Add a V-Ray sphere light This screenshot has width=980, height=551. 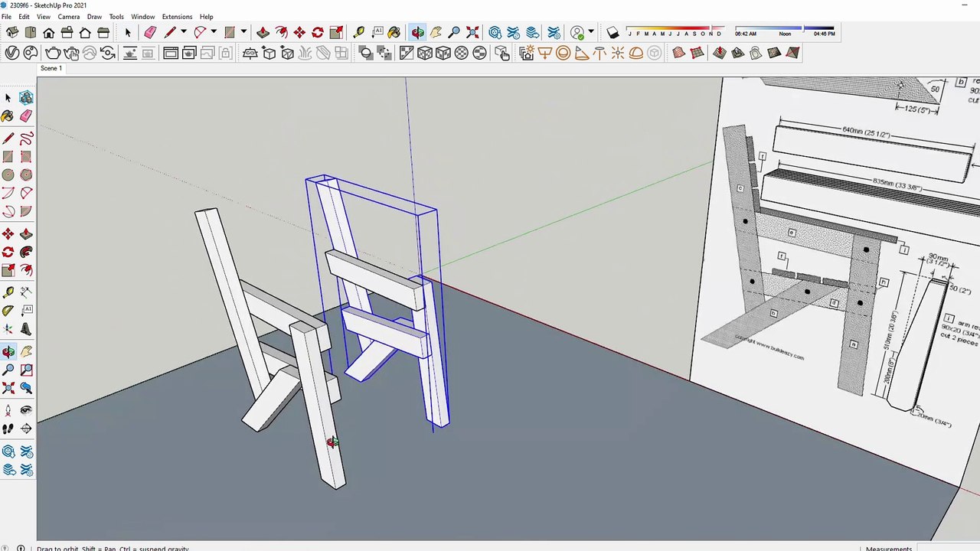[563, 53]
